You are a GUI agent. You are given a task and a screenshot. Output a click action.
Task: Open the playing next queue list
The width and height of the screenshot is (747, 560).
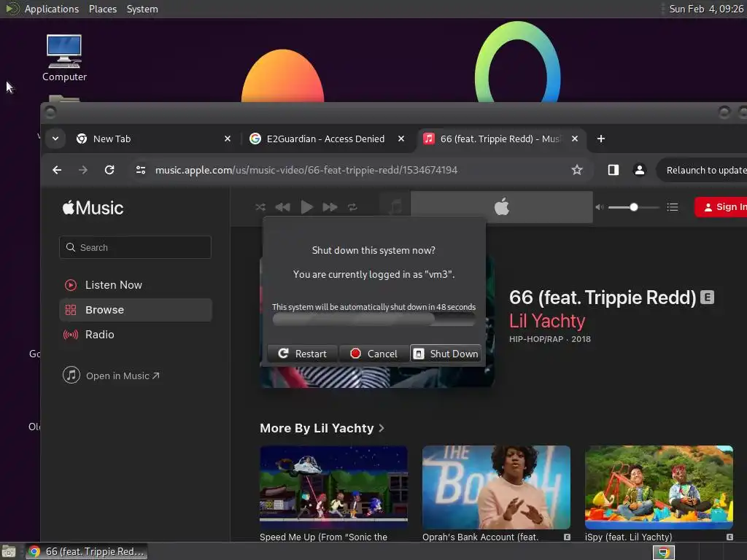[672, 207]
